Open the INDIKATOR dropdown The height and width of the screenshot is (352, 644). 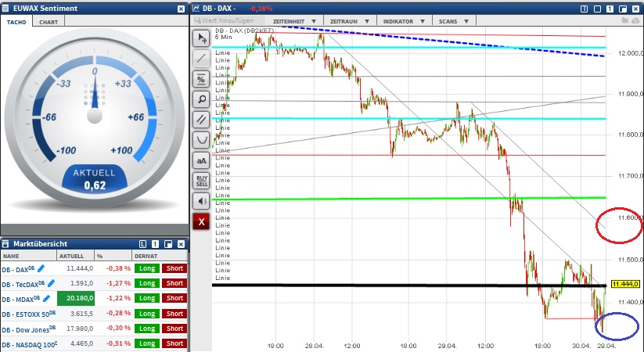pyautogui.click(x=404, y=21)
